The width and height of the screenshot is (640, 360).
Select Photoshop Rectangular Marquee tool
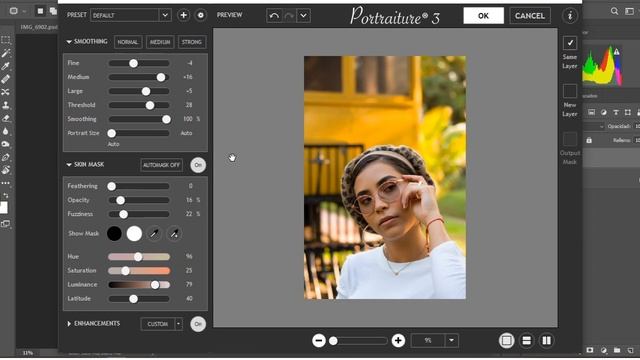pyautogui.click(x=6, y=40)
